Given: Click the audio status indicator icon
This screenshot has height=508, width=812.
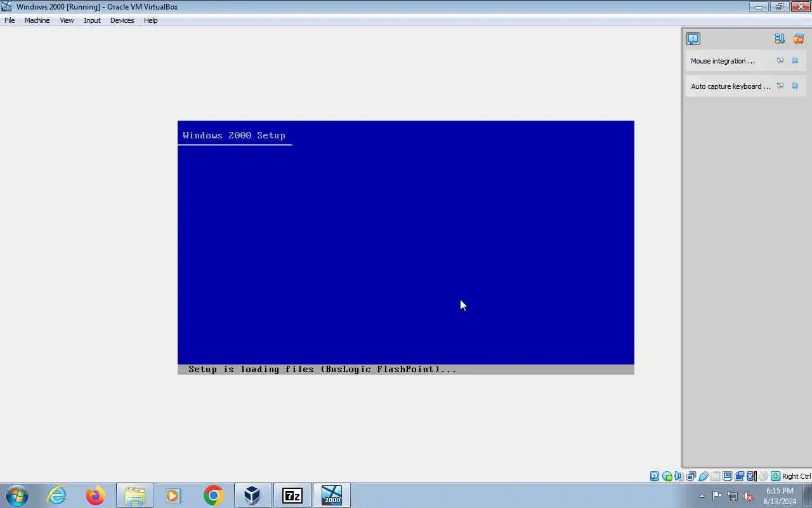Looking at the screenshot, I should click(x=679, y=476).
